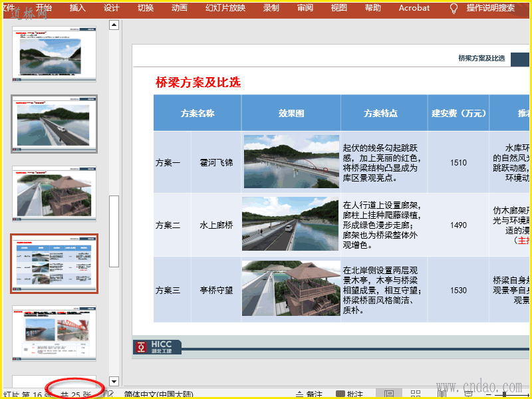Switch to Slide Sorter view icon

pyautogui.click(x=416, y=394)
